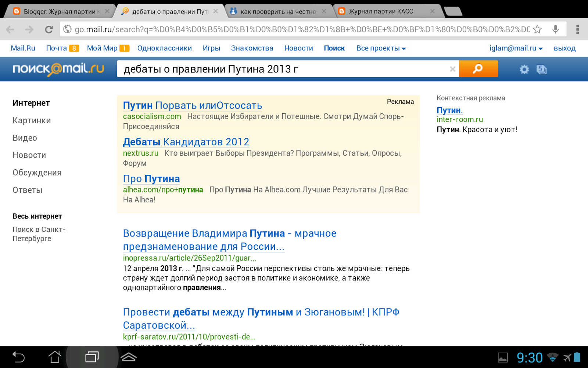
Task: Close the как проверить на честность tab
Action: [324, 11]
